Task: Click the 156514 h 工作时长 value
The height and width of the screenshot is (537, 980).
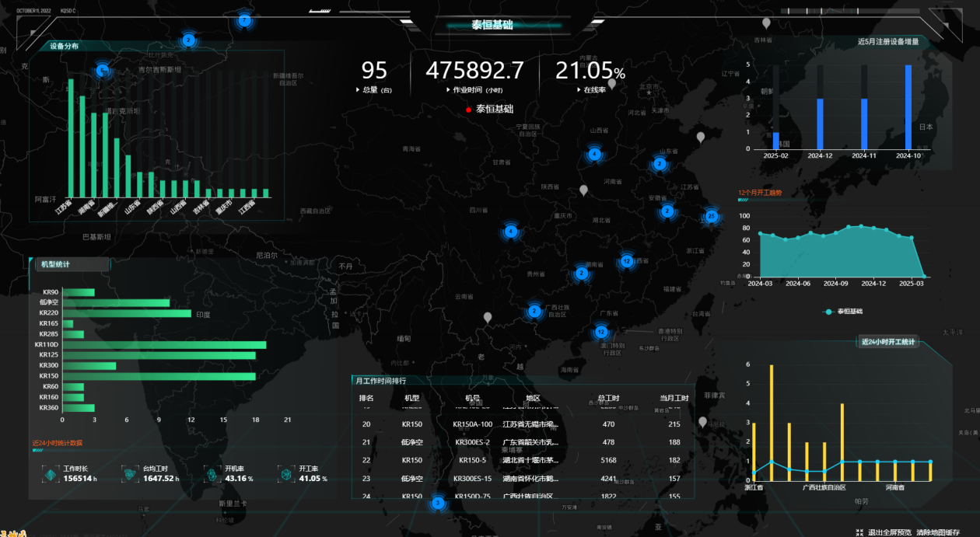Action: (x=80, y=479)
